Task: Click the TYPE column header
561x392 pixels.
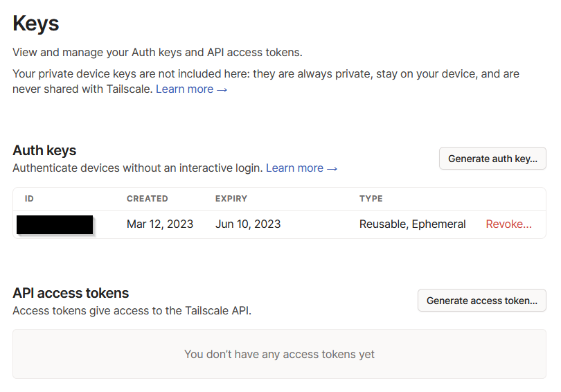Action: (x=371, y=199)
